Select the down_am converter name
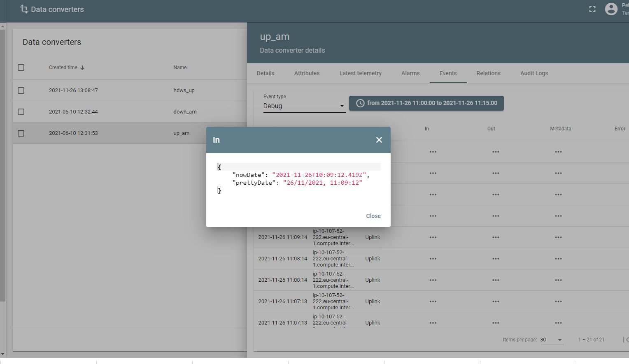Viewport: 629px width, 364px height. (185, 112)
